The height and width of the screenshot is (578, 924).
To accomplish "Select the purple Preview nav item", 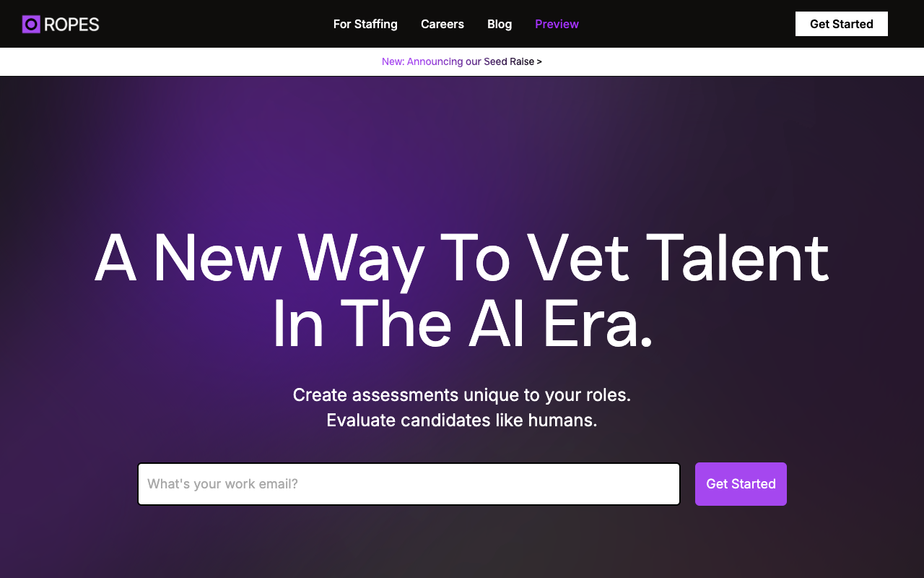I will click(557, 24).
